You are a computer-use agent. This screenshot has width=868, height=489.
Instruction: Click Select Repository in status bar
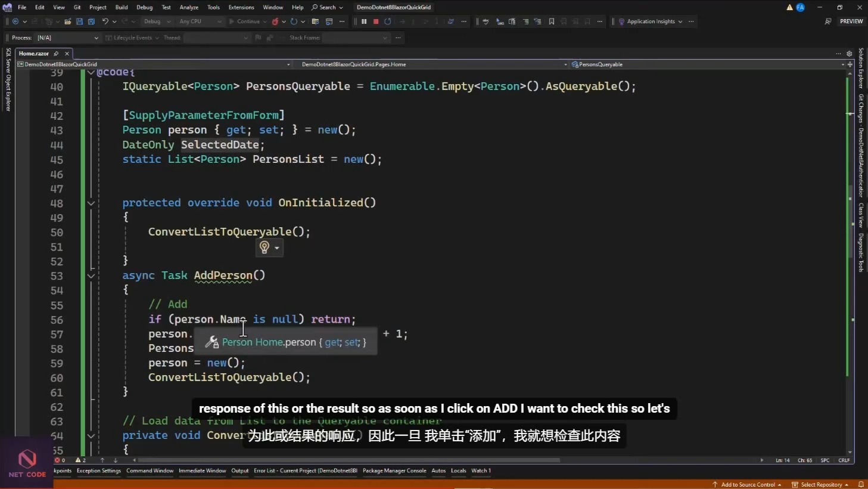tap(820, 484)
